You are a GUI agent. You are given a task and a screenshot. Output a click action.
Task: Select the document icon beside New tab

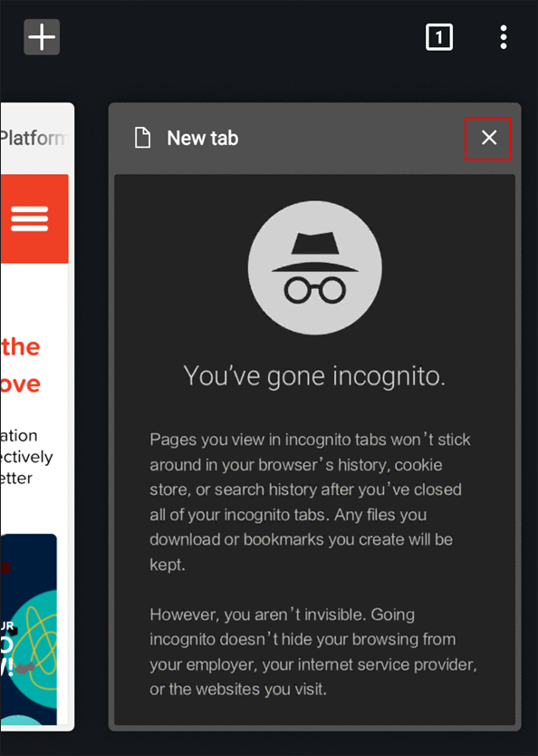coord(142,138)
